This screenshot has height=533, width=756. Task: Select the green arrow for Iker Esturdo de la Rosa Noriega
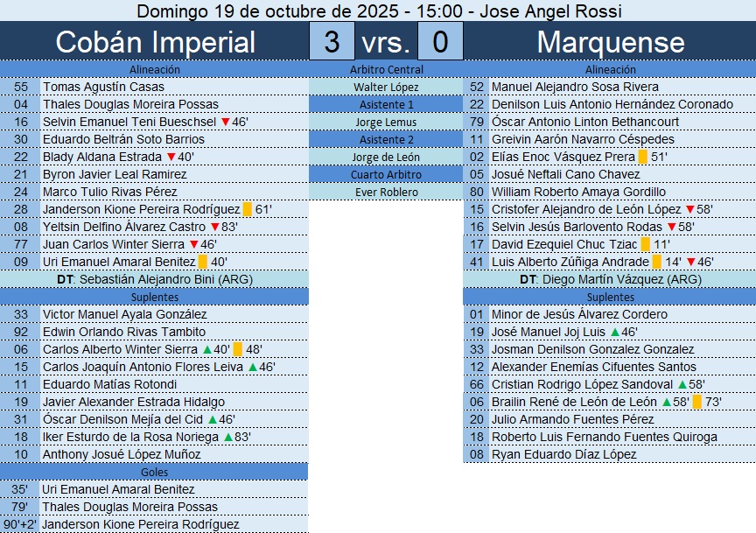228,437
